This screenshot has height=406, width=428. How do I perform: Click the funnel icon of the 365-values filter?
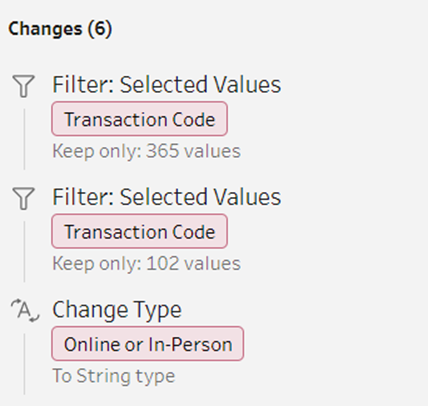click(x=23, y=86)
